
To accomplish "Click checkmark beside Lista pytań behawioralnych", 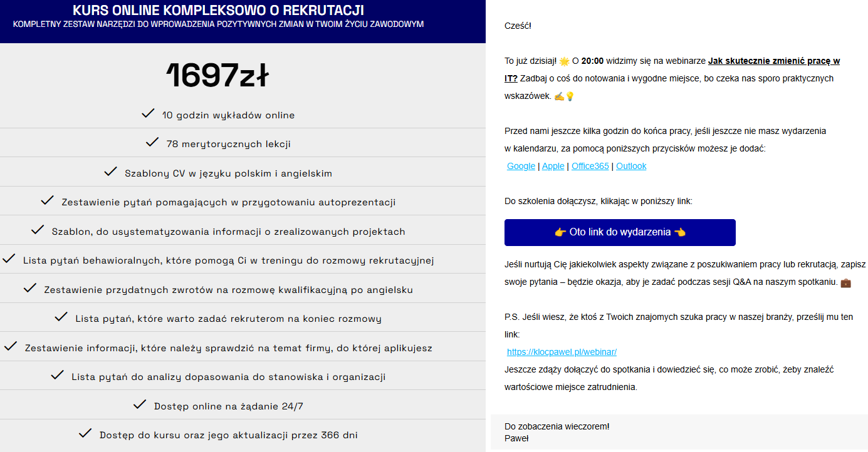I will pyautogui.click(x=9, y=259).
